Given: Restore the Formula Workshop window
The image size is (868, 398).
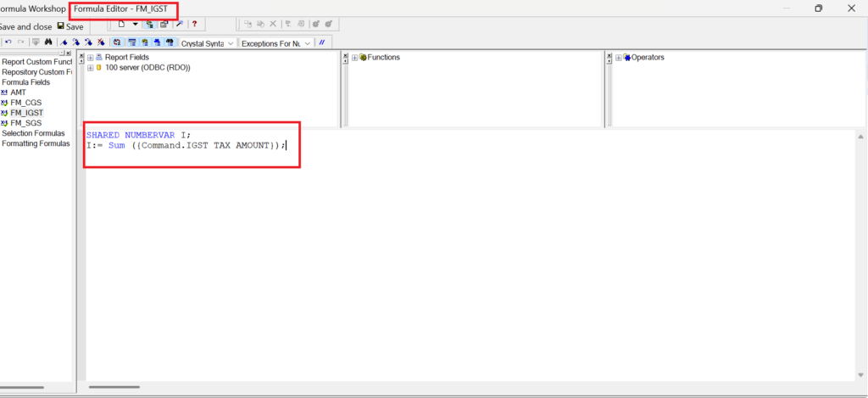Looking at the screenshot, I should click(818, 8).
